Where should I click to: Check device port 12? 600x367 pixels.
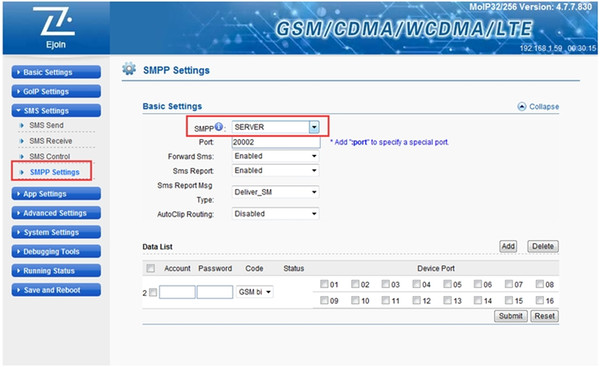click(x=416, y=300)
